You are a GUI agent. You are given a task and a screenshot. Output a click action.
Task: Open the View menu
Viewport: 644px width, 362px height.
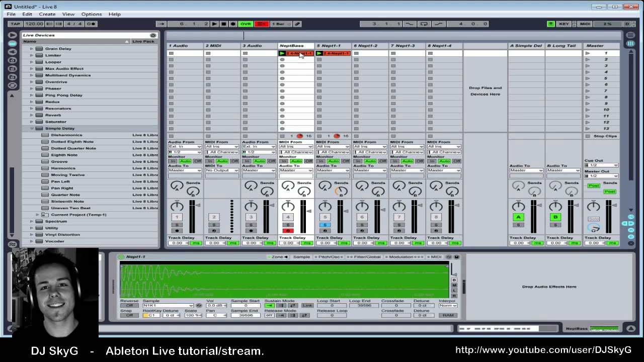click(68, 14)
